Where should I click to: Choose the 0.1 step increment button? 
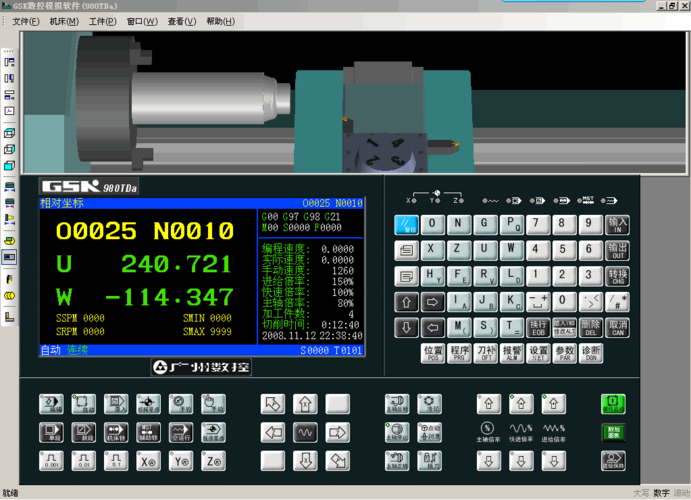(116, 461)
